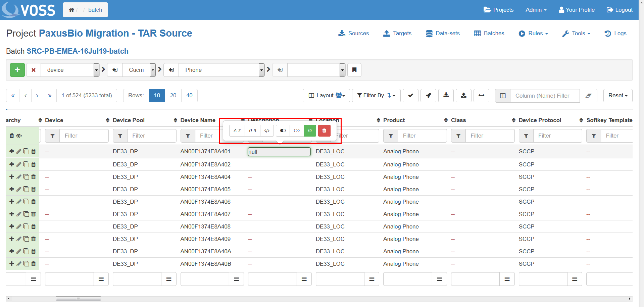Click the rocket icon in the toolbar

[x=428, y=96]
